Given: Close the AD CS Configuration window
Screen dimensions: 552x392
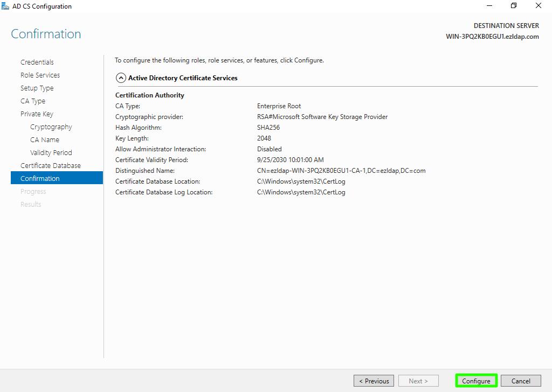Looking at the screenshot, I should pyautogui.click(x=539, y=6).
